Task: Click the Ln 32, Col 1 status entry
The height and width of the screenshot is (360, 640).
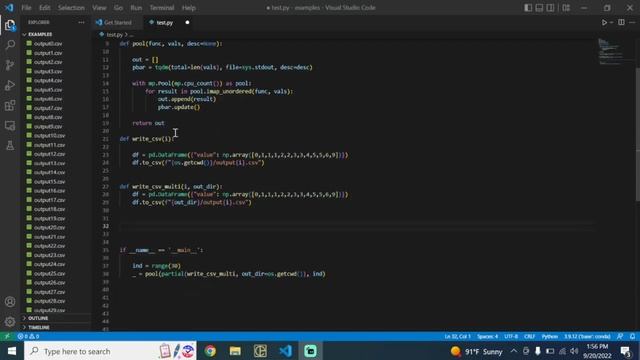Action: (x=458, y=336)
